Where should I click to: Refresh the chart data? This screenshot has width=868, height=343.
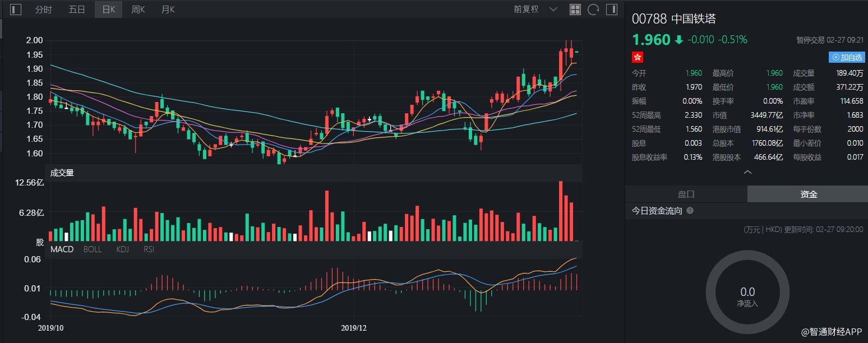click(593, 10)
